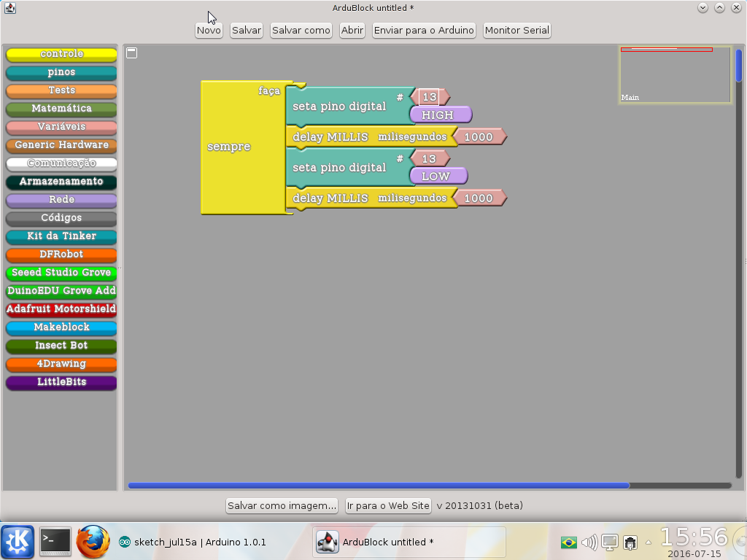Viewport: 747px width, 560px height.
Task: Collapse the page using the canvas page icon
Action: 132,52
